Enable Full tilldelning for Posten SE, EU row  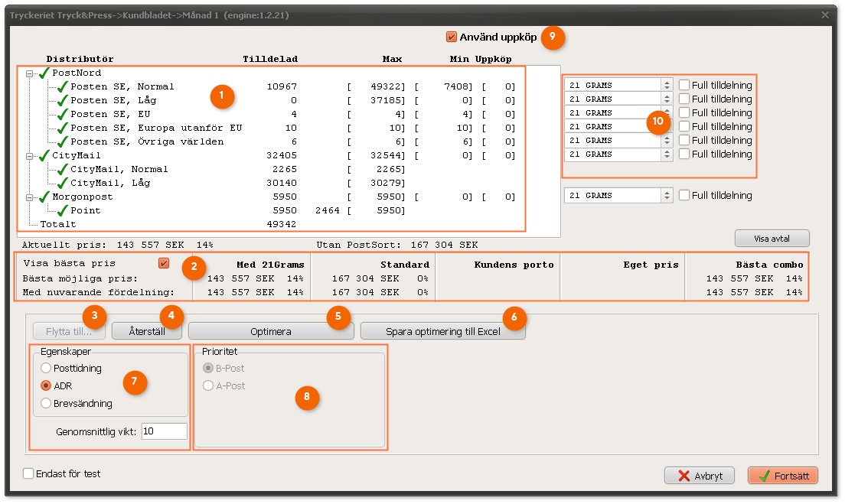coord(684,112)
